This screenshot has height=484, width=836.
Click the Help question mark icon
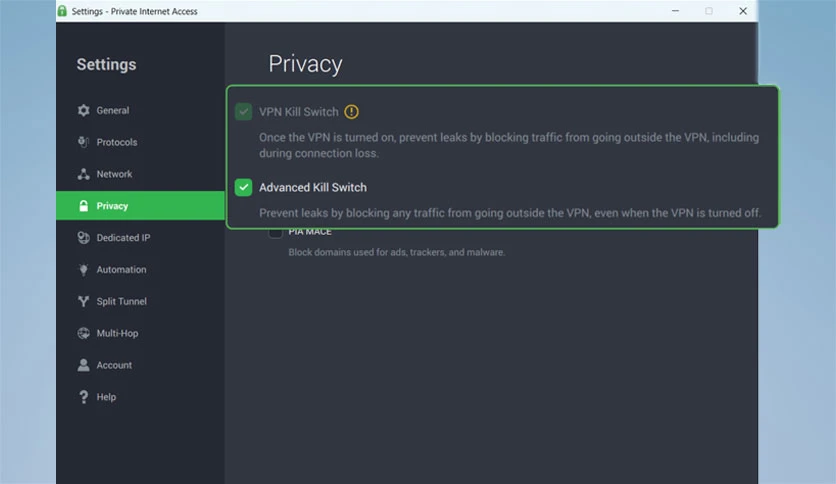[84, 397]
